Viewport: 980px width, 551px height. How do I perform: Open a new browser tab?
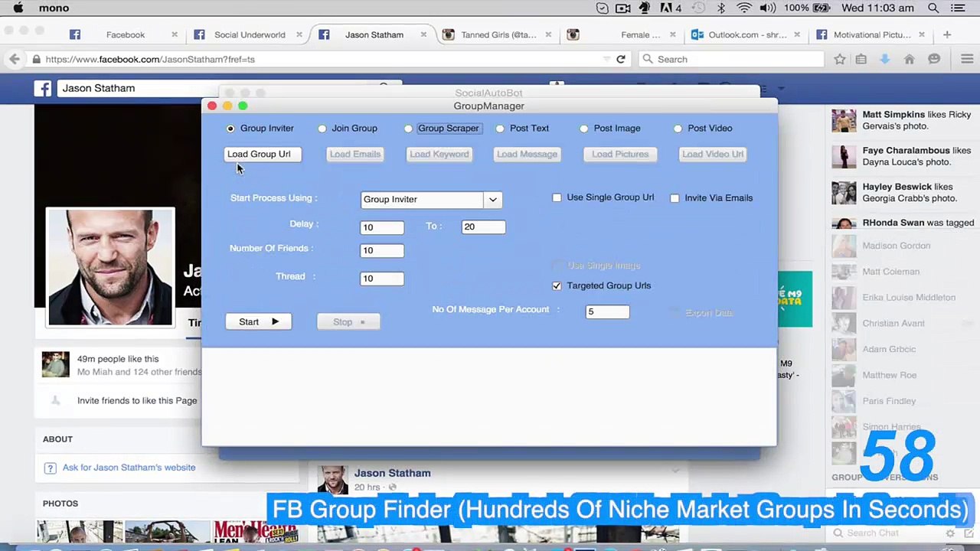point(947,34)
